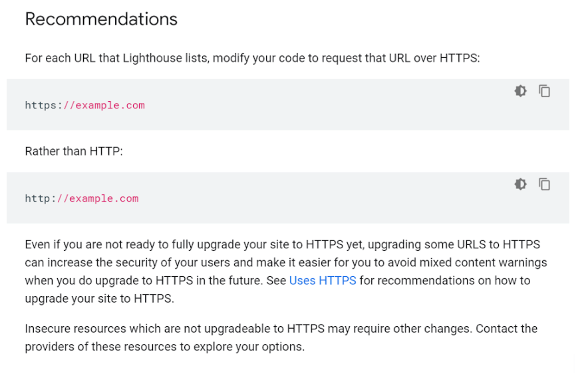Copy the http://example.com code sample
The height and width of the screenshot is (382, 588).
[x=544, y=184]
